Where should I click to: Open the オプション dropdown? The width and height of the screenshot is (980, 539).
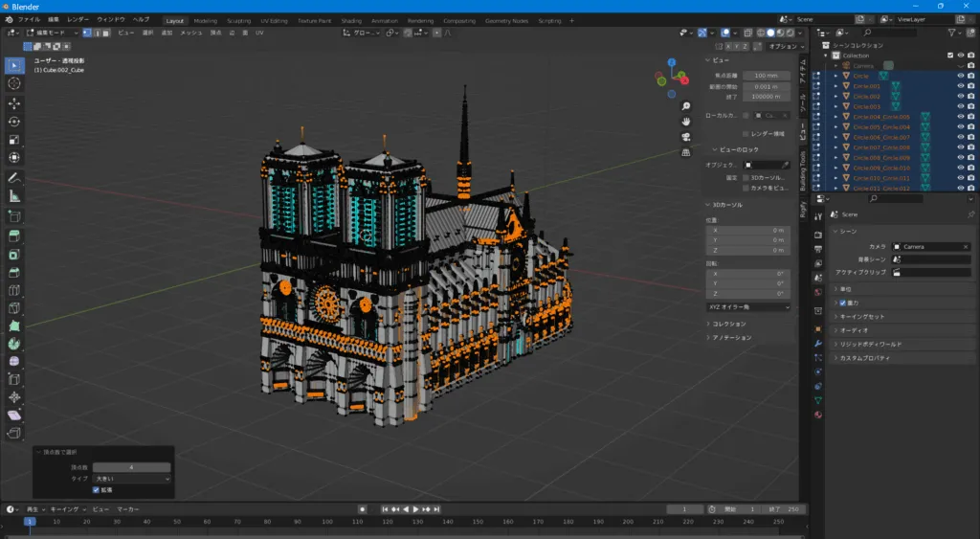pos(786,46)
